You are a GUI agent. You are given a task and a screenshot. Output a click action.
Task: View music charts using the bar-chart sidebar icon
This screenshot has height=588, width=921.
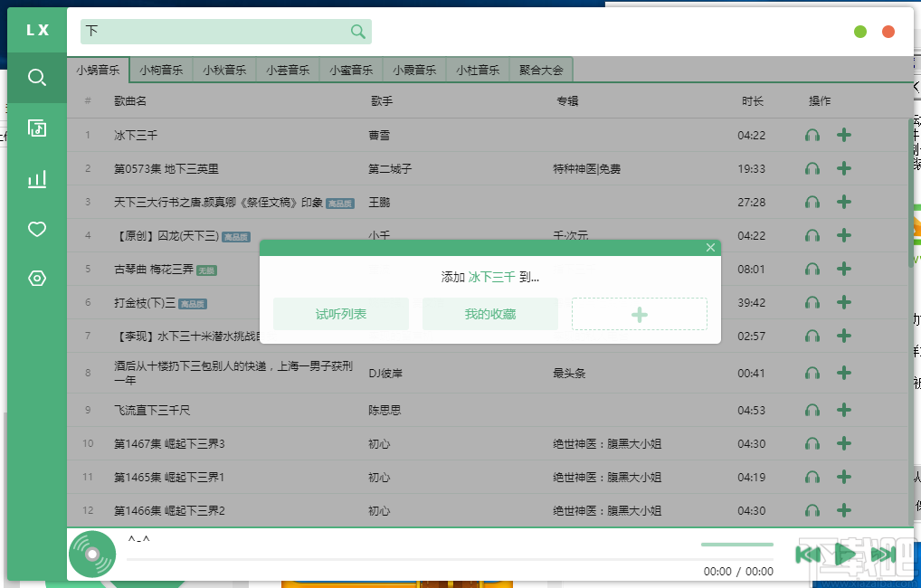tap(36, 178)
